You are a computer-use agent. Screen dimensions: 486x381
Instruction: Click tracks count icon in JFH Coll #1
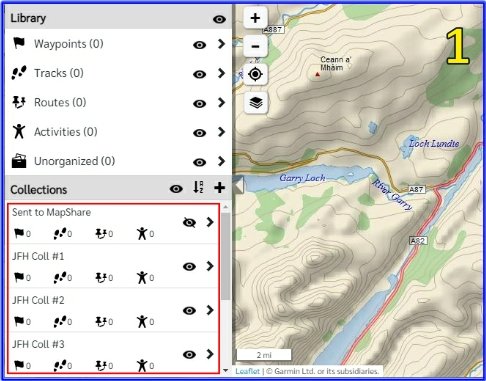pyautogui.click(x=63, y=278)
